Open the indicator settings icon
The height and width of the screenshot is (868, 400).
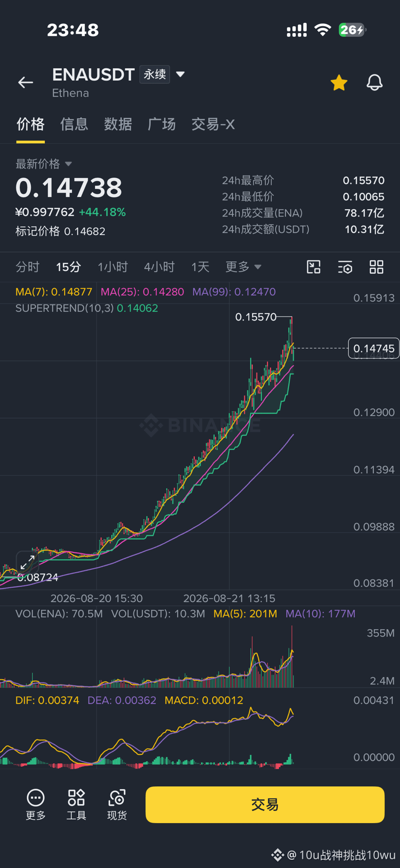coord(345,267)
